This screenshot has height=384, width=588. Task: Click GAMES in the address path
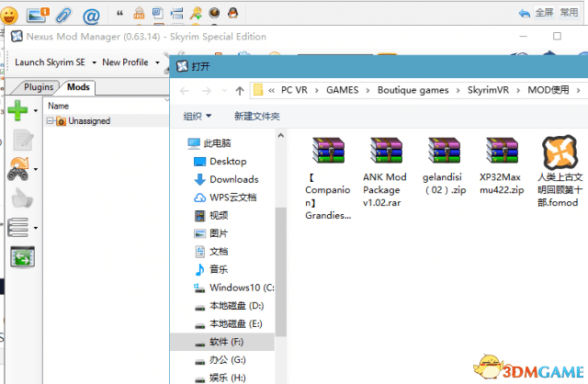point(342,90)
